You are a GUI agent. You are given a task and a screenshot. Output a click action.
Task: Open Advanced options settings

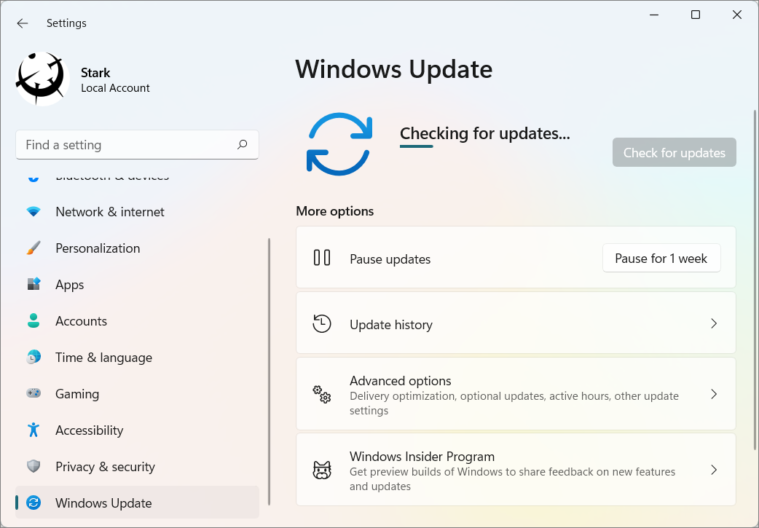(516, 394)
